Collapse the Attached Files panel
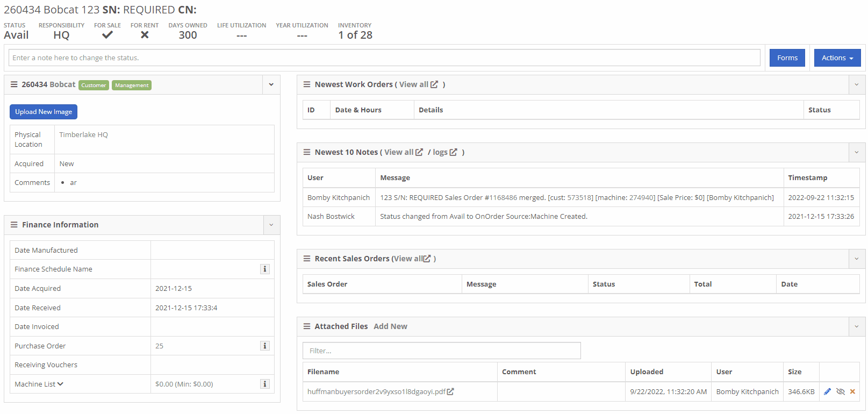 point(857,326)
